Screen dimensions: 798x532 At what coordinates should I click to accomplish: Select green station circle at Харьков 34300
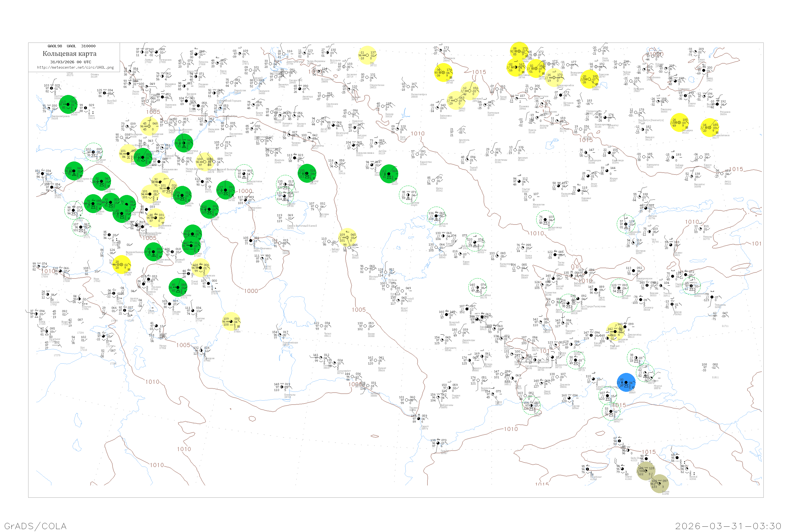(68, 105)
